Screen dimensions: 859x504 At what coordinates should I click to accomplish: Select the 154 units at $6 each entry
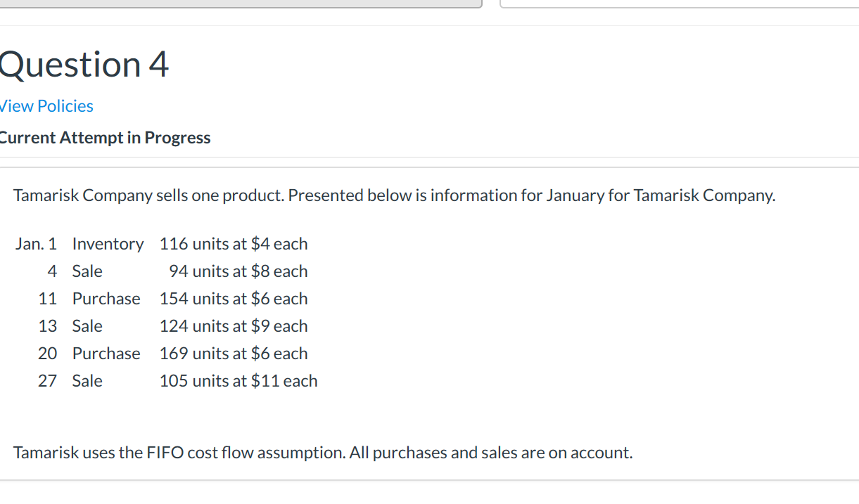(x=234, y=299)
